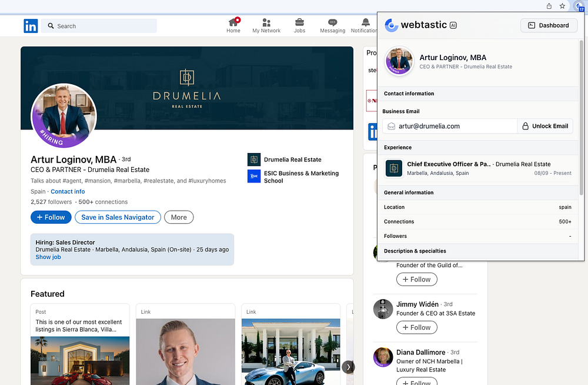
Task: Open Jimmy Widén's profile name
Action: pos(417,304)
